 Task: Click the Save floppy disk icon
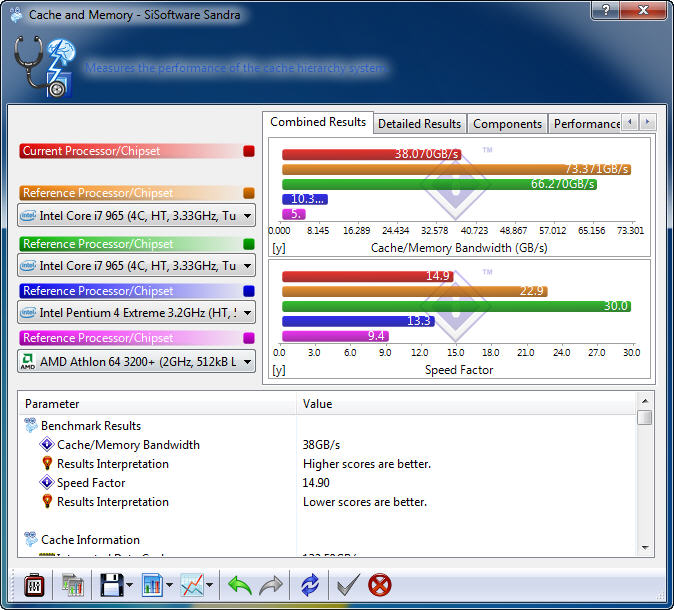[x=111, y=585]
